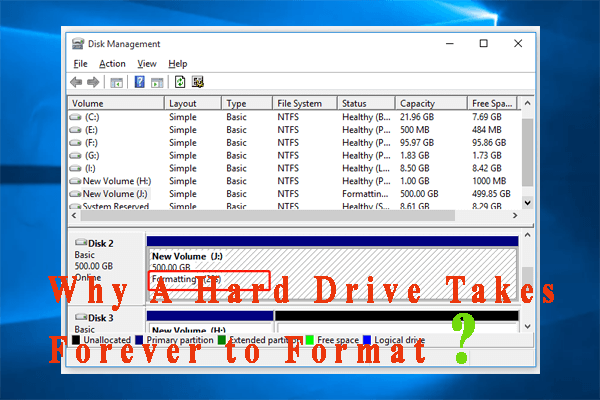600x400 pixels.
Task: Select the New Volume (H:) partition in Disk 3
Action: tap(210, 321)
